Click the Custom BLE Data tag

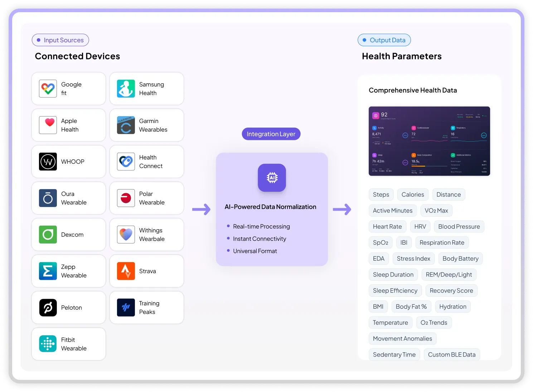point(451,355)
